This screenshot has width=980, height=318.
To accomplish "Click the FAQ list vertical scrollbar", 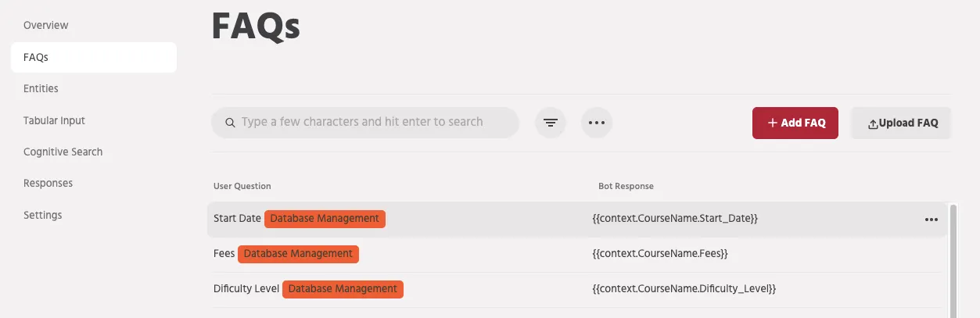I will [x=953, y=261].
